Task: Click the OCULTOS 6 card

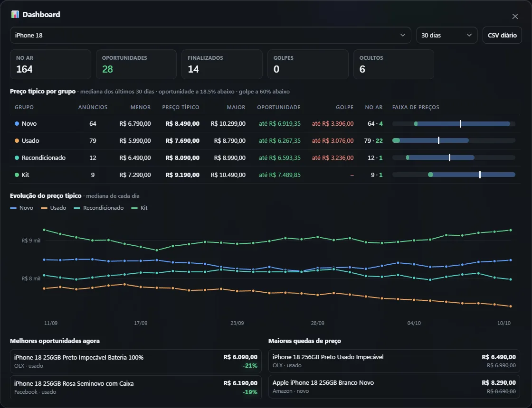Action: tap(394, 65)
